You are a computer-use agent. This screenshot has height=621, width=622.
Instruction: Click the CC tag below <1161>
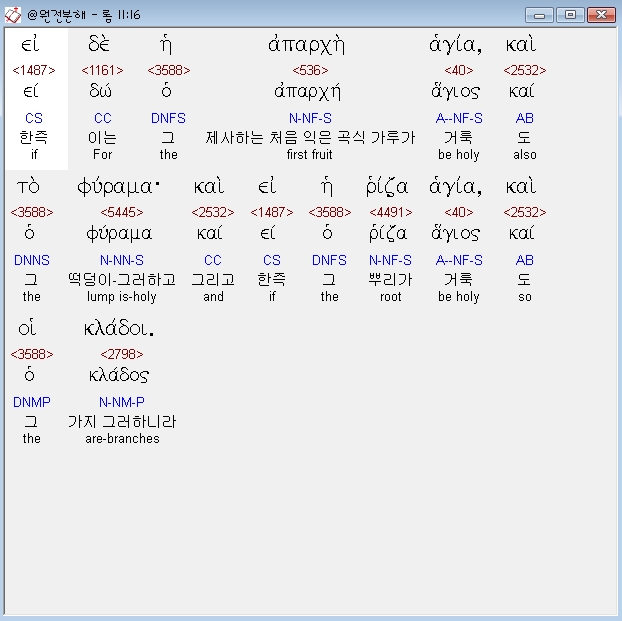pyautogui.click(x=103, y=118)
